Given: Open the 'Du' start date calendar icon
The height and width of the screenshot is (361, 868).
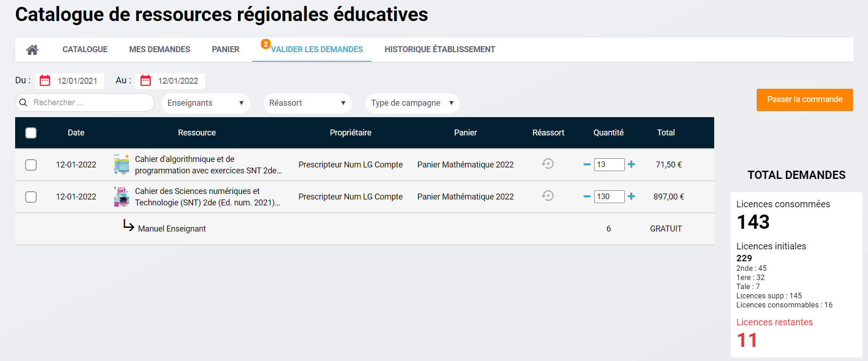Looking at the screenshot, I should pos(45,81).
